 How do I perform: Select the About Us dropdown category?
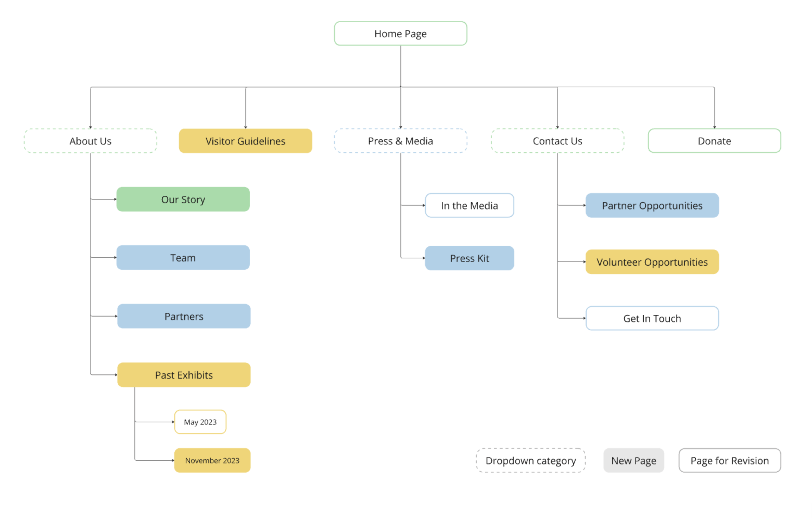90,141
